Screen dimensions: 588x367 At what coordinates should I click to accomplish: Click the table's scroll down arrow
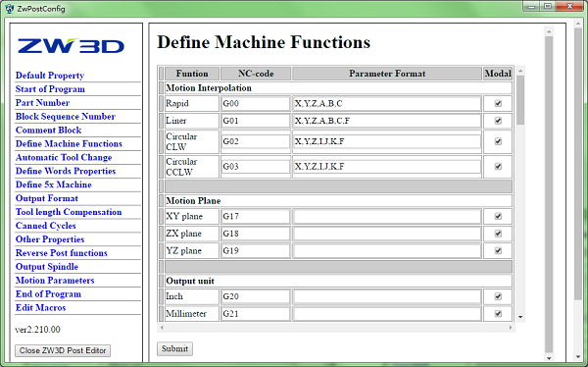(520, 317)
